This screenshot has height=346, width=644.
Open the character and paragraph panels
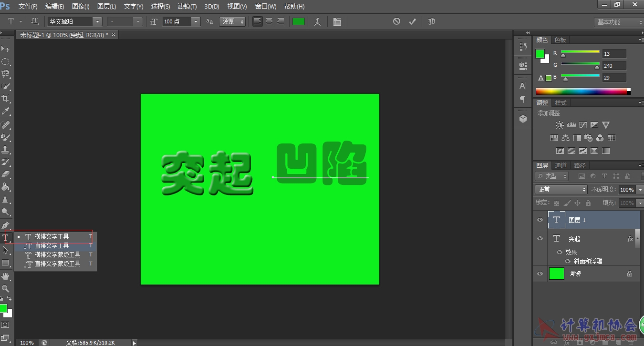(x=337, y=21)
